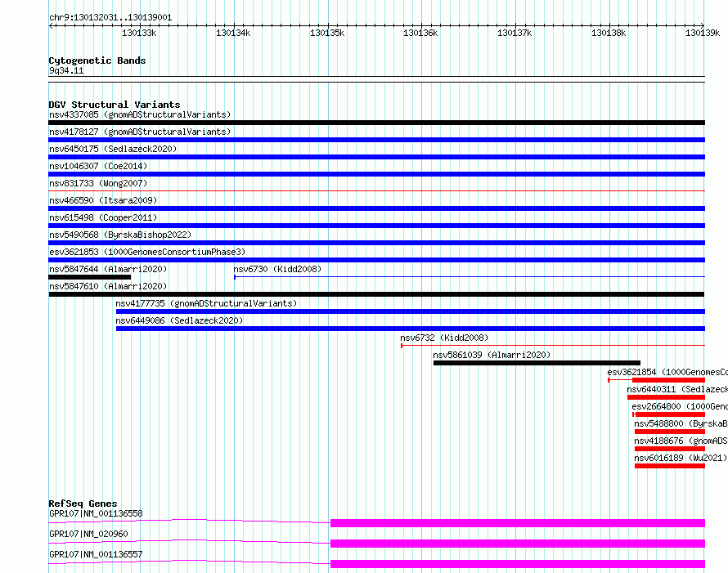The height and width of the screenshot is (573, 728).
Task: Click the Cytogenetic Bands track title
Action: (97, 60)
